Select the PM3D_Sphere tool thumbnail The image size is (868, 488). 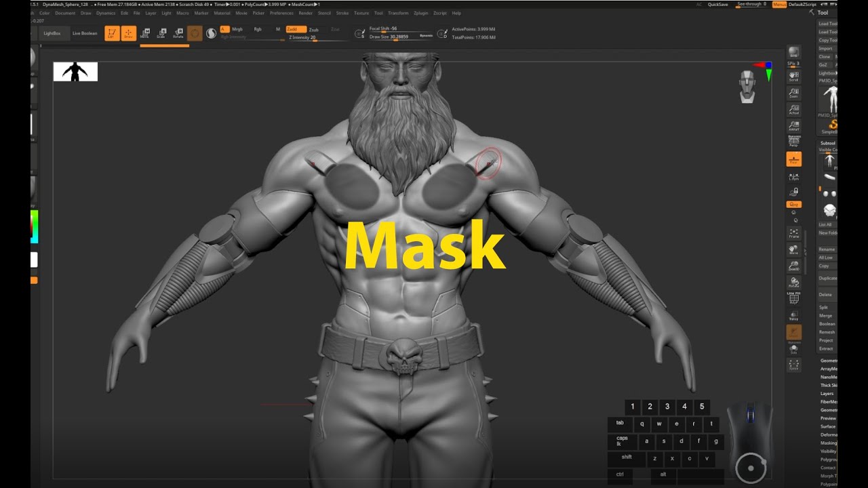pyautogui.click(x=829, y=100)
